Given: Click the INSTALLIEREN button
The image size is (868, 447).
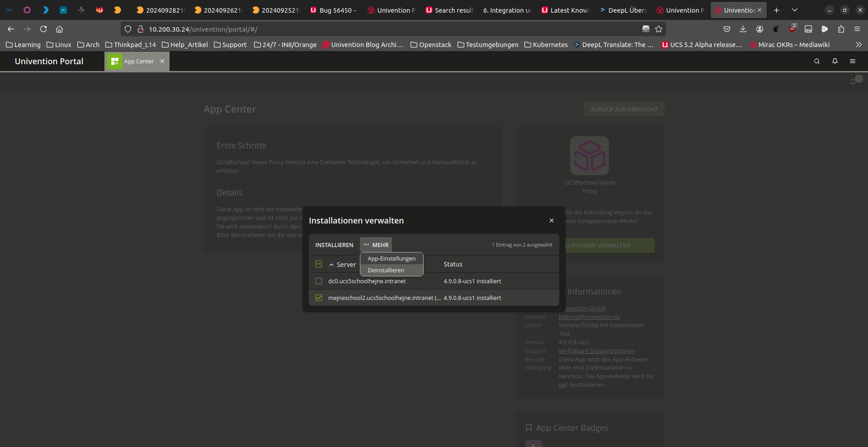Looking at the screenshot, I should pyautogui.click(x=334, y=245).
